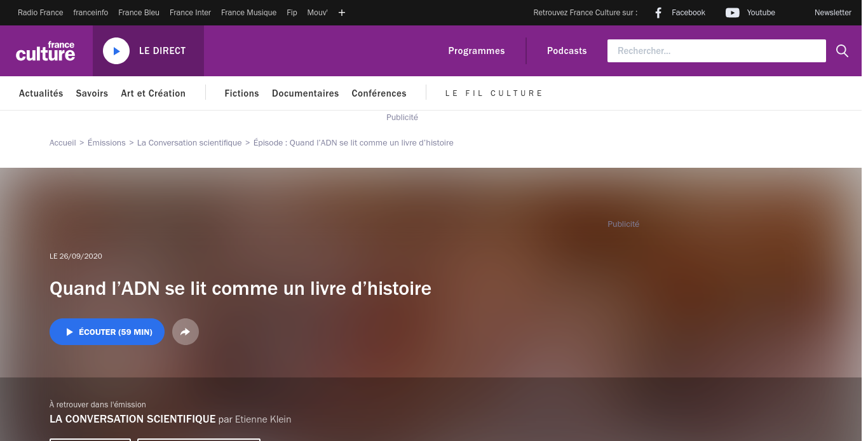Visit the France Musique station link

coord(249,13)
